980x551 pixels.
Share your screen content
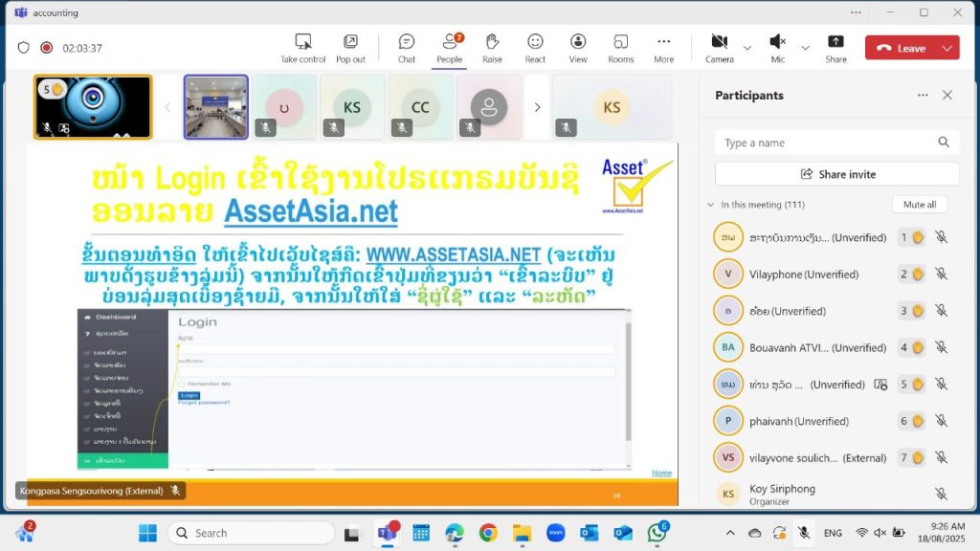click(x=835, y=48)
